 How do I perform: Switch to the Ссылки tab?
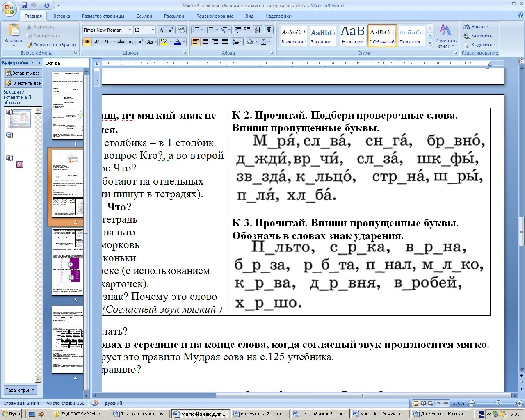(x=144, y=16)
